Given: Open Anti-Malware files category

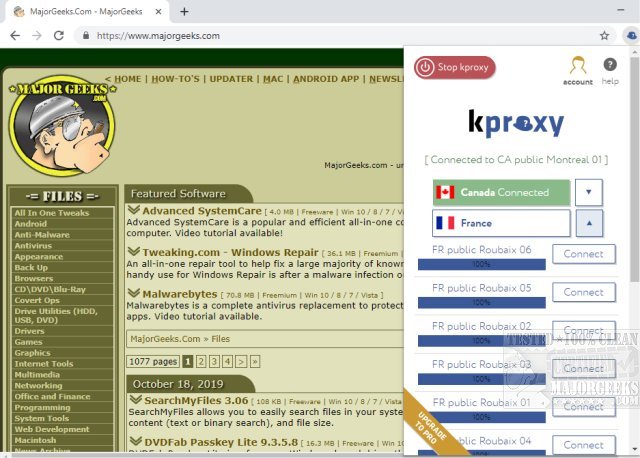Looking at the screenshot, I should click(42, 235).
